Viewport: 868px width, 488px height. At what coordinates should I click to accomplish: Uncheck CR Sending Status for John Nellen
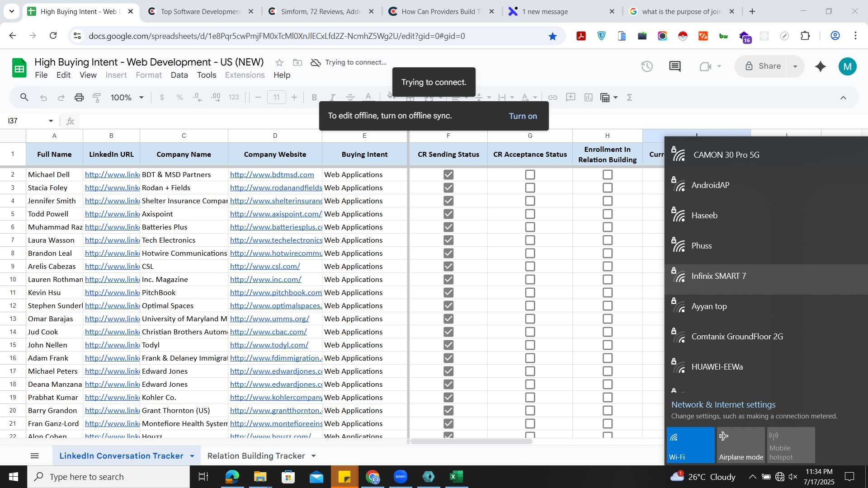[x=448, y=345]
